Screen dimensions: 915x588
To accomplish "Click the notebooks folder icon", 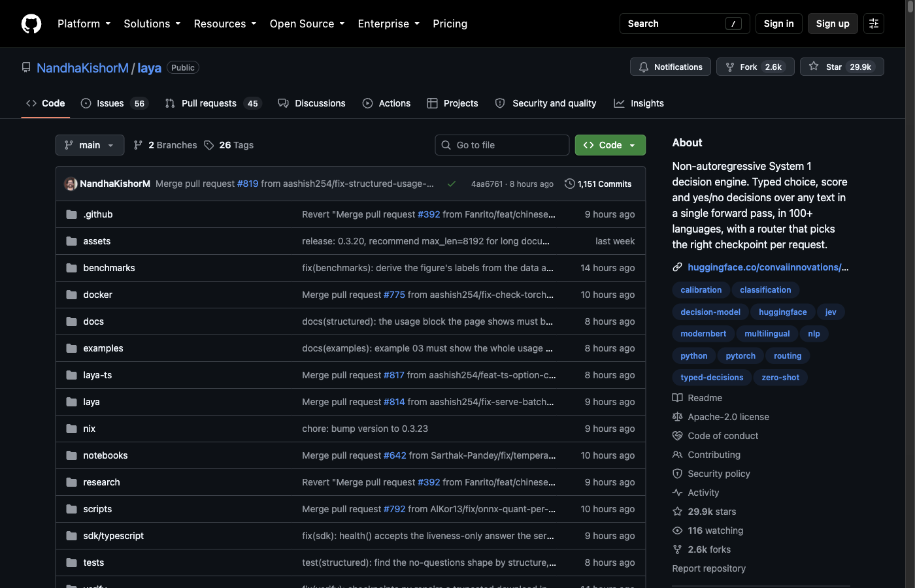I will coord(72,455).
